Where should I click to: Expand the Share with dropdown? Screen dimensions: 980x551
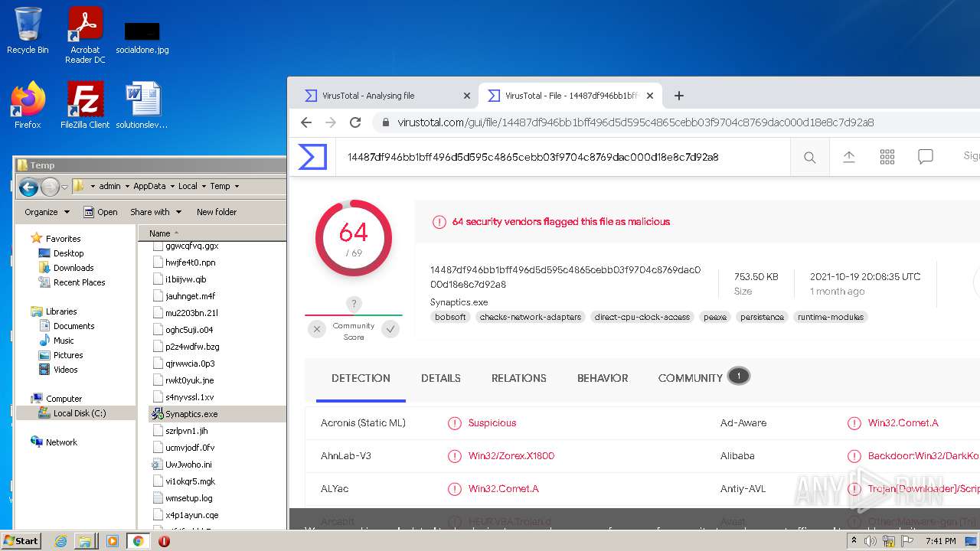155,212
